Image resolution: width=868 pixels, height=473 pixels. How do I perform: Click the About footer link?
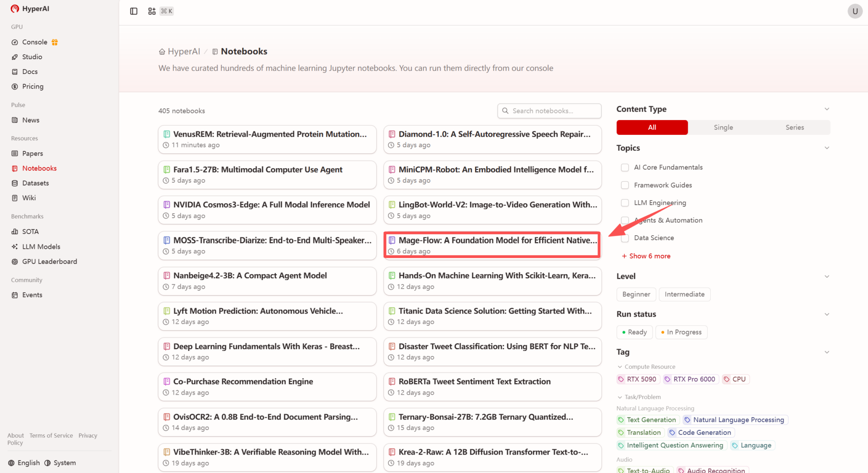click(x=16, y=435)
